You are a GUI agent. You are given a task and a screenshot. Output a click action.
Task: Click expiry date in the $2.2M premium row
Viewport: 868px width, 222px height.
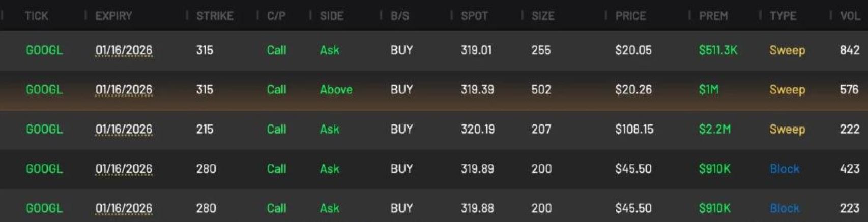point(124,130)
